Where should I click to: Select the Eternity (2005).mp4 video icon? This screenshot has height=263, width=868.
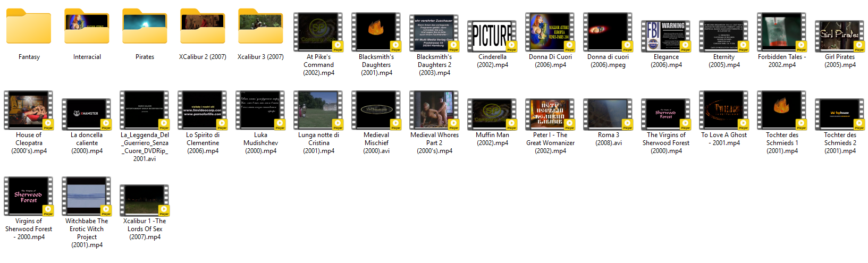coord(724,36)
